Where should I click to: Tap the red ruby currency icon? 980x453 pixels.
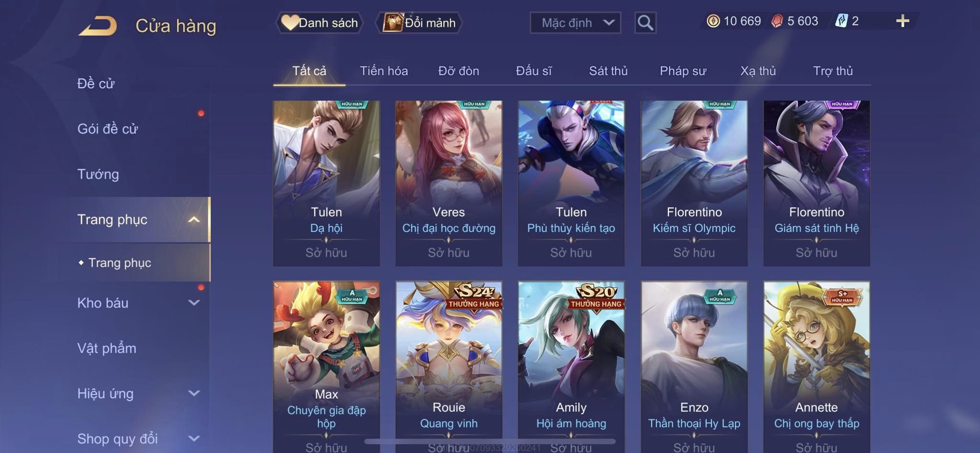coord(777,21)
